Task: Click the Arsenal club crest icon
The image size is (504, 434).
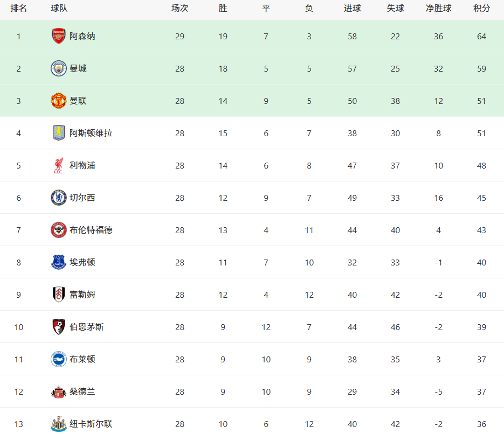Action: (x=58, y=37)
